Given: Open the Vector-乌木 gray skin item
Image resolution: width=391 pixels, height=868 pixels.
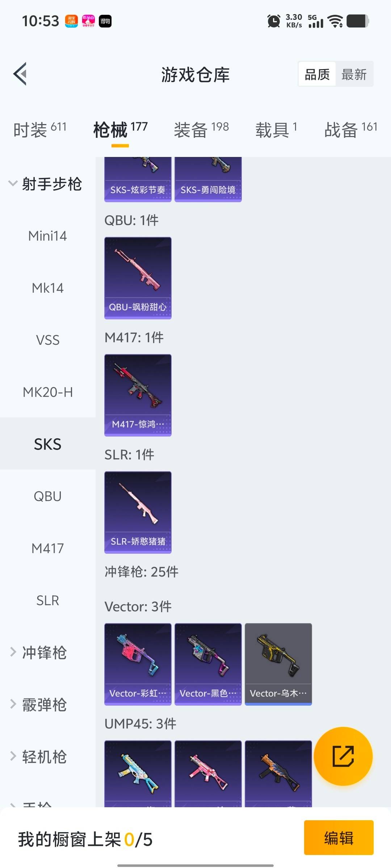Looking at the screenshot, I should click(278, 664).
